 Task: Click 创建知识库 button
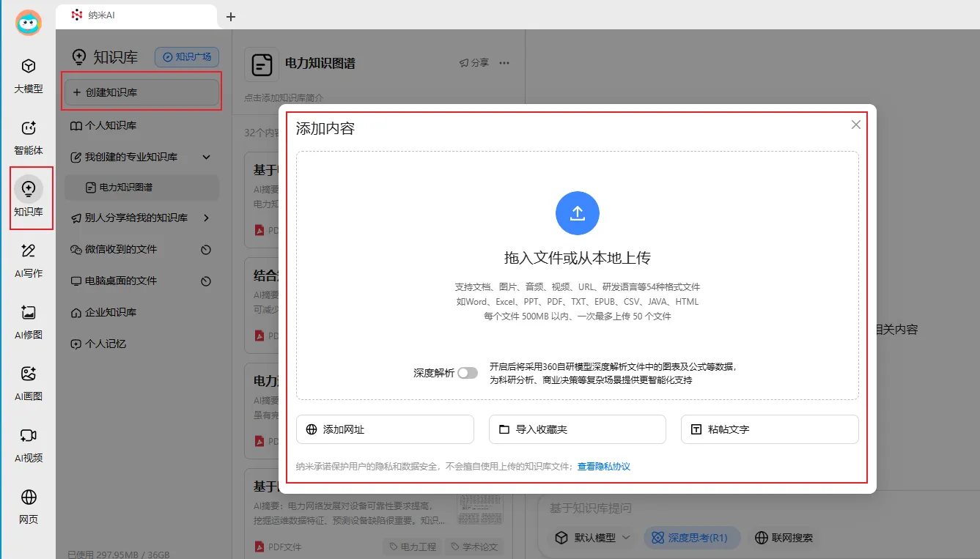[x=141, y=92]
